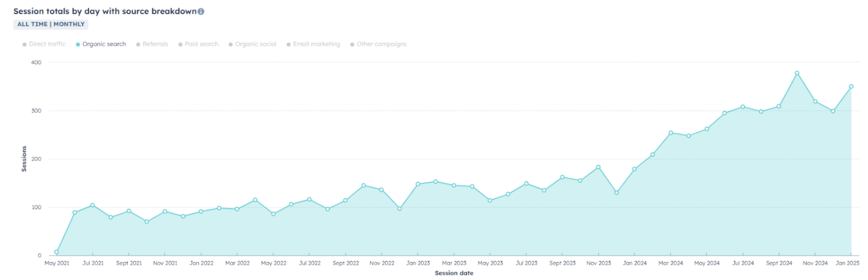Select the Jan 2024 data point
Viewport: 868px width, 280px height.
tap(634, 169)
